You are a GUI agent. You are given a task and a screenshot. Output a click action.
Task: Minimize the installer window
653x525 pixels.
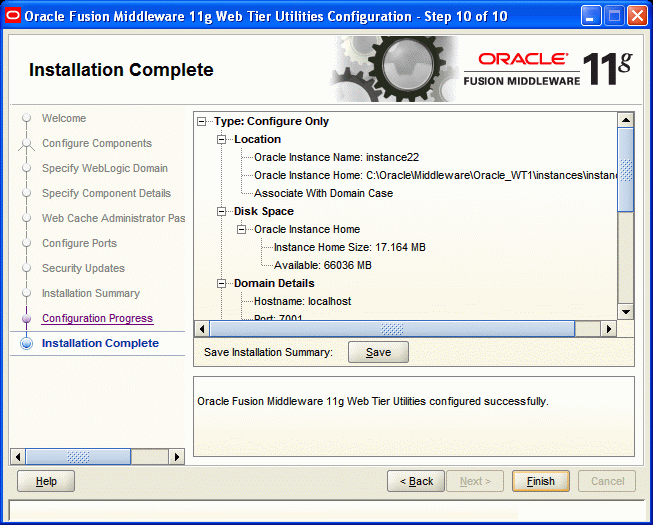tap(591, 16)
